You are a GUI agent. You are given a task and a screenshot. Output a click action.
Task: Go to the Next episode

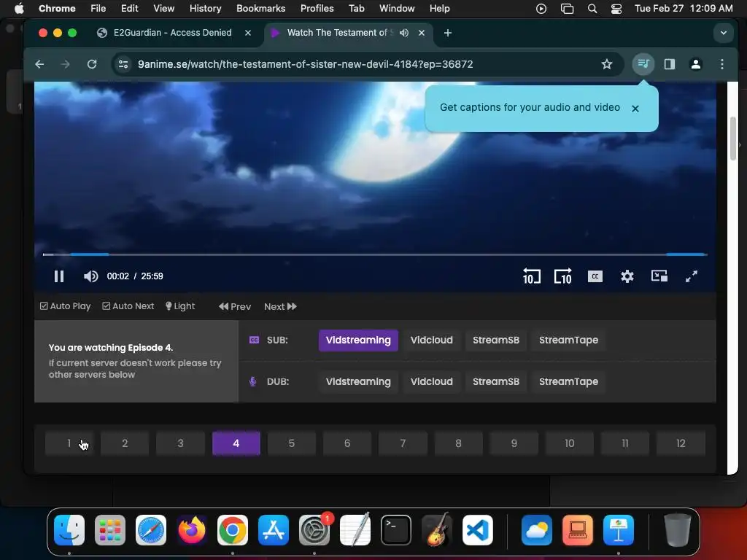click(x=281, y=307)
